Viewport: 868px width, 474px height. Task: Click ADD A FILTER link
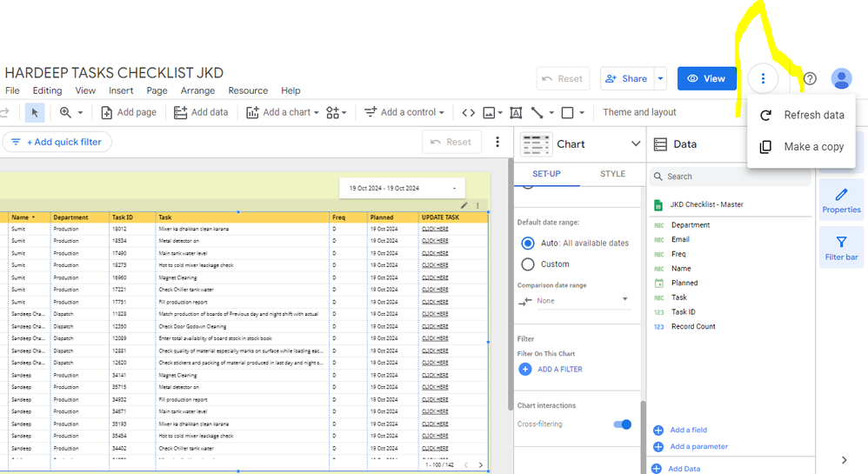tap(559, 370)
